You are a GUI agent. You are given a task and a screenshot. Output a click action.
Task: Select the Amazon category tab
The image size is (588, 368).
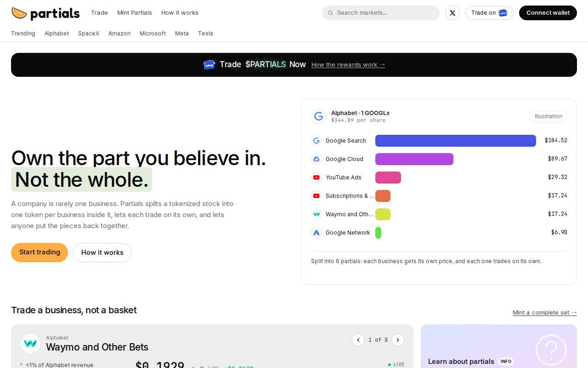pyautogui.click(x=119, y=34)
